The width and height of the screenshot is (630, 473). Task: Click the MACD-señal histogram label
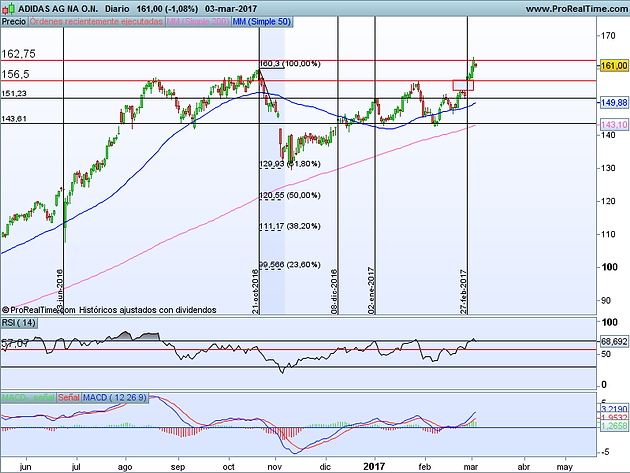click(28, 397)
